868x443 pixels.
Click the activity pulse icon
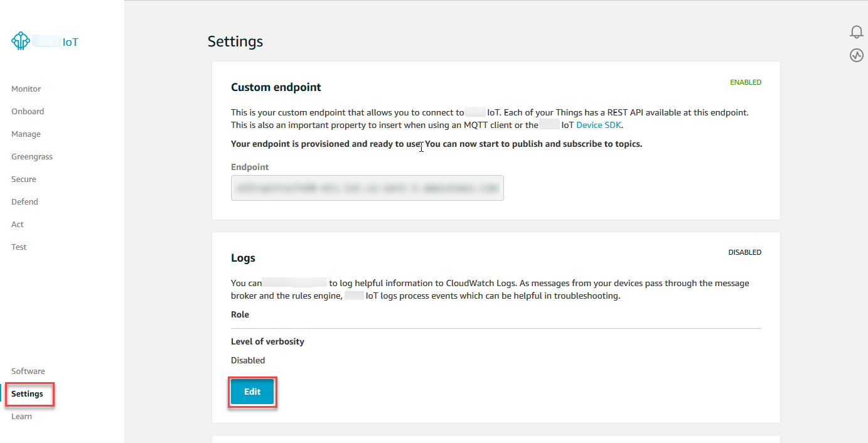(857, 55)
